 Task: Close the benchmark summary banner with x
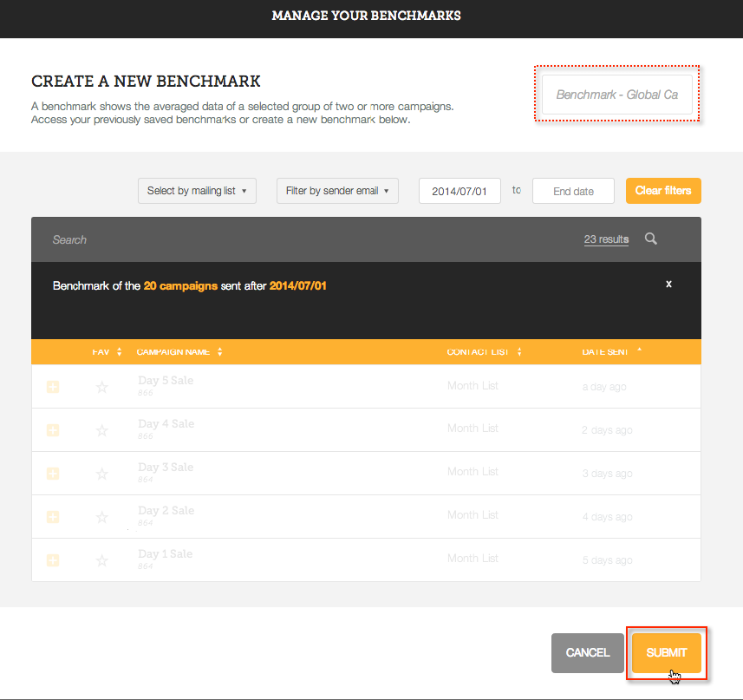(668, 284)
